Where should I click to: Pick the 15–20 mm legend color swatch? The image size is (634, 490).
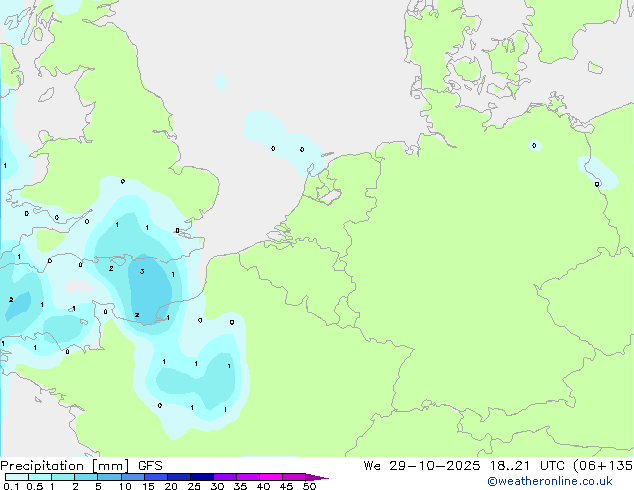click(x=155, y=477)
